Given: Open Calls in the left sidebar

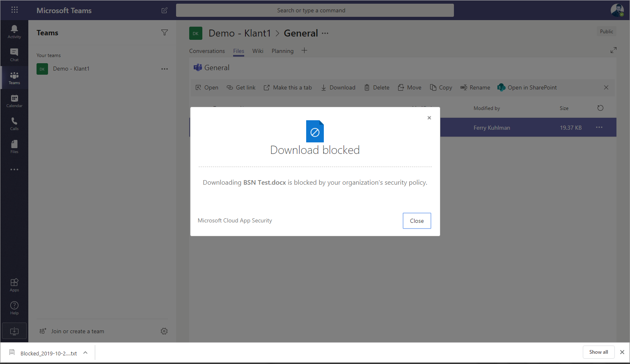Looking at the screenshot, I should click(14, 123).
